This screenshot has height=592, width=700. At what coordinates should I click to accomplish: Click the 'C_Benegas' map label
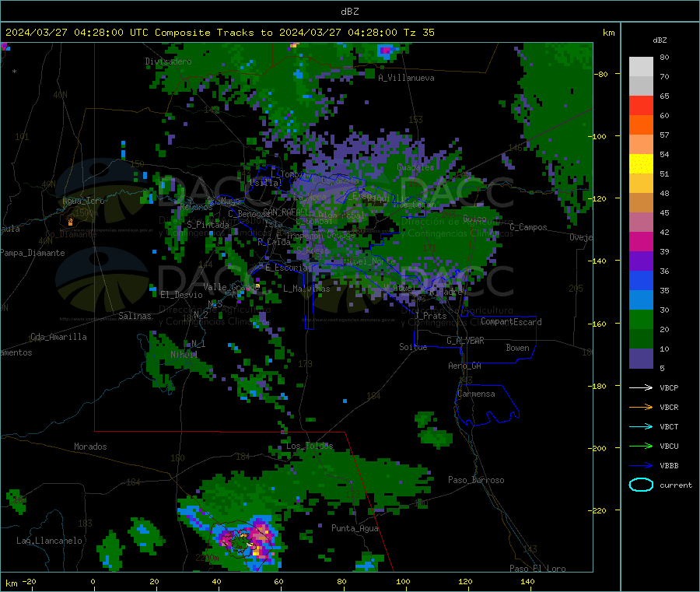pyautogui.click(x=249, y=214)
